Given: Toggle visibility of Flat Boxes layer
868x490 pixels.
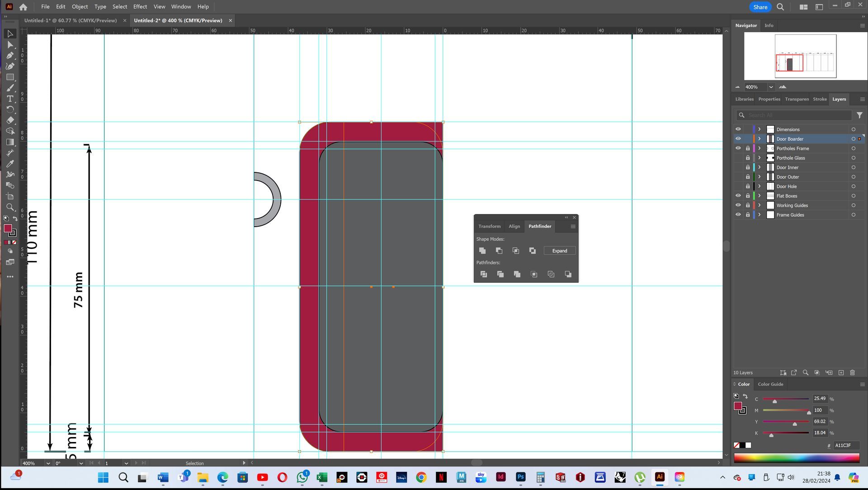Looking at the screenshot, I should [738, 196].
